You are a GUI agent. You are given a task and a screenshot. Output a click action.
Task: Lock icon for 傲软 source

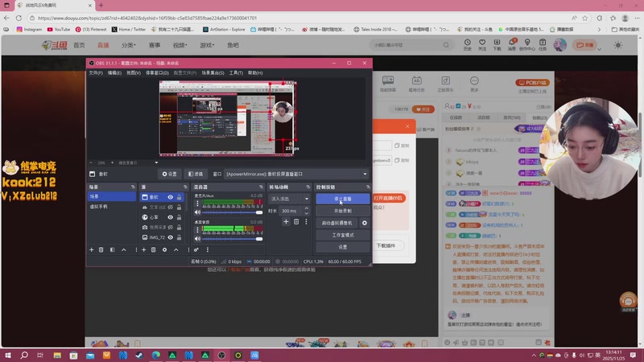[179, 197]
